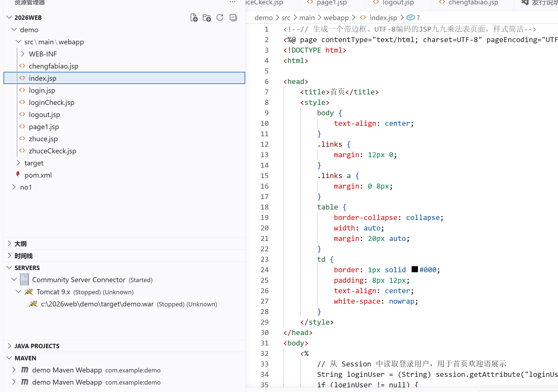Image resolution: width=558 pixels, height=392 pixels.
Task: Expand first demo Maven Webapp project
Action: (14, 370)
